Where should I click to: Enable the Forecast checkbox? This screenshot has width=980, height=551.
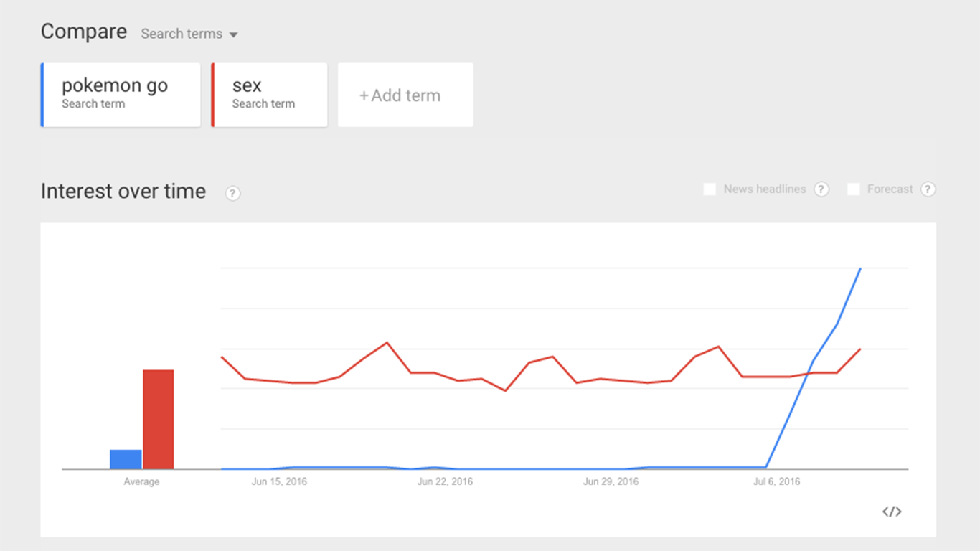[854, 189]
